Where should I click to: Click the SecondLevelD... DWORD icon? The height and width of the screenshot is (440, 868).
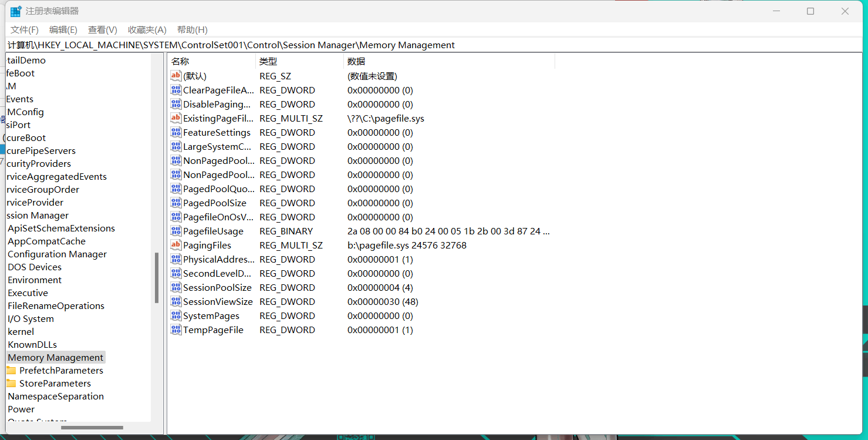(x=176, y=273)
